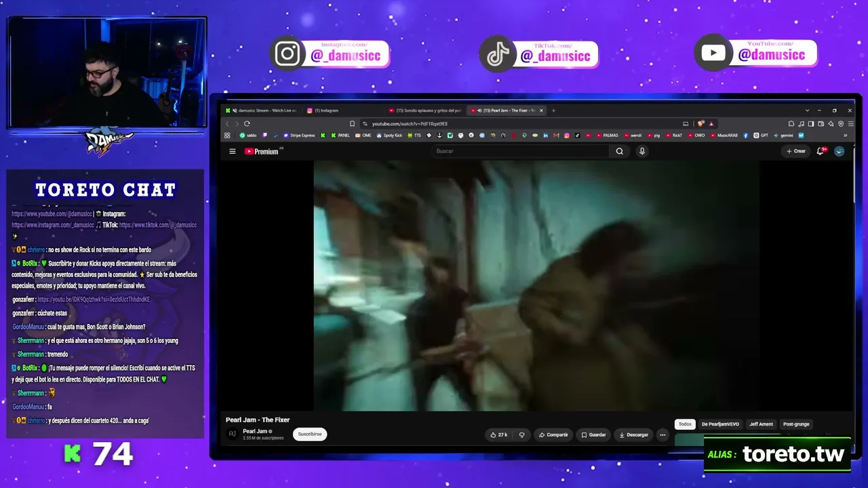Screen dimensions: 868x488
Task: Select the Todos filter chip
Action: (x=685, y=424)
